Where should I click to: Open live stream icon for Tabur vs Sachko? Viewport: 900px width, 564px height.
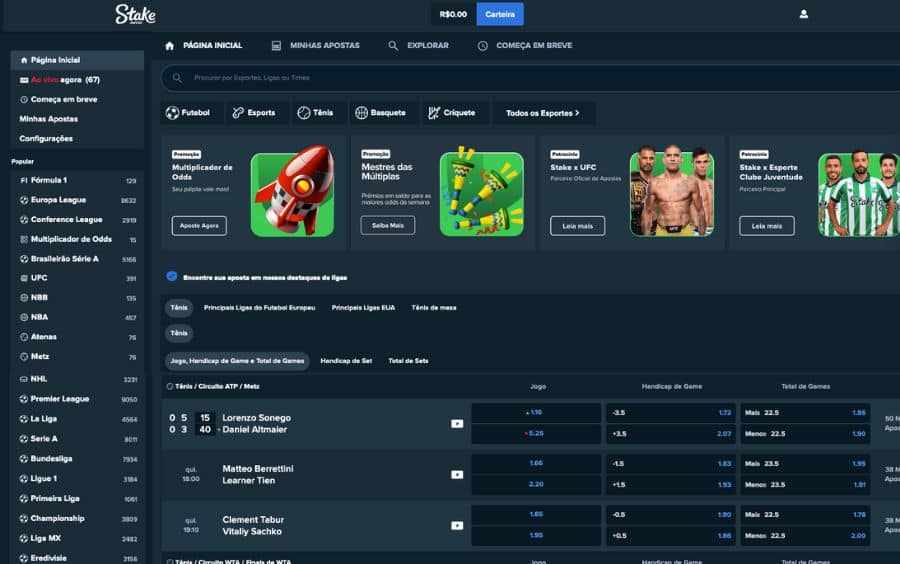[457, 526]
